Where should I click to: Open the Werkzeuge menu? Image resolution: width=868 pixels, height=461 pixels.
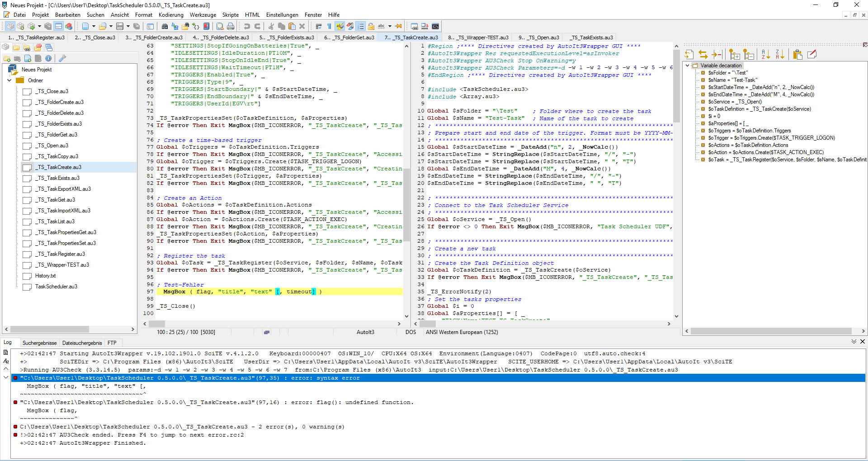coord(203,15)
